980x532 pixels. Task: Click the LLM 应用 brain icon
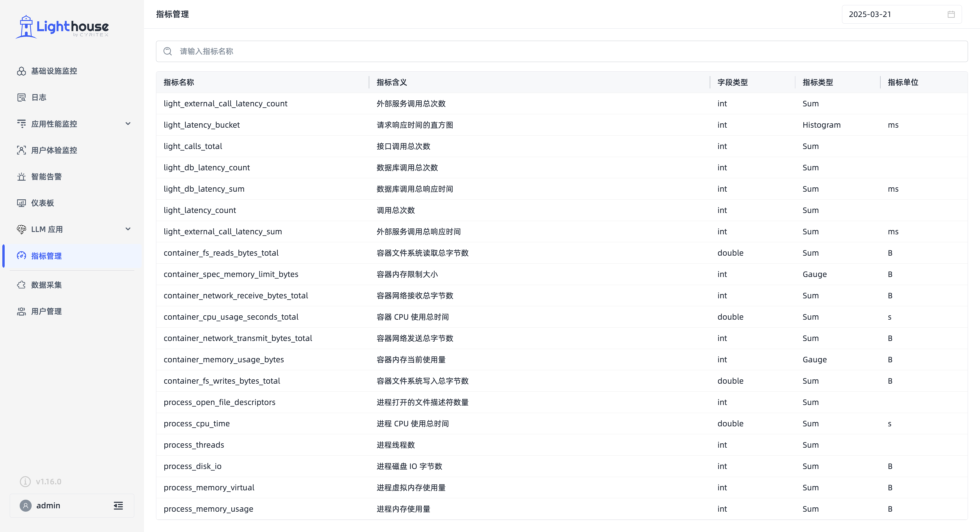click(x=21, y=229)
